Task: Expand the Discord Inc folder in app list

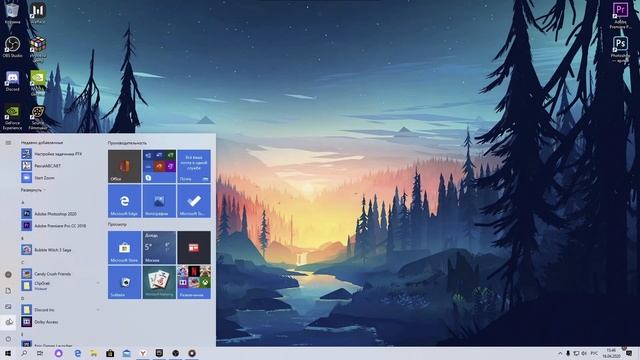Action: point(98,310)
